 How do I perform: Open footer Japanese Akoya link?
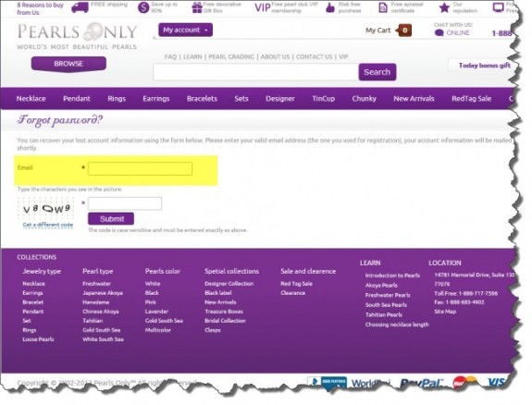tap(103, 293)
